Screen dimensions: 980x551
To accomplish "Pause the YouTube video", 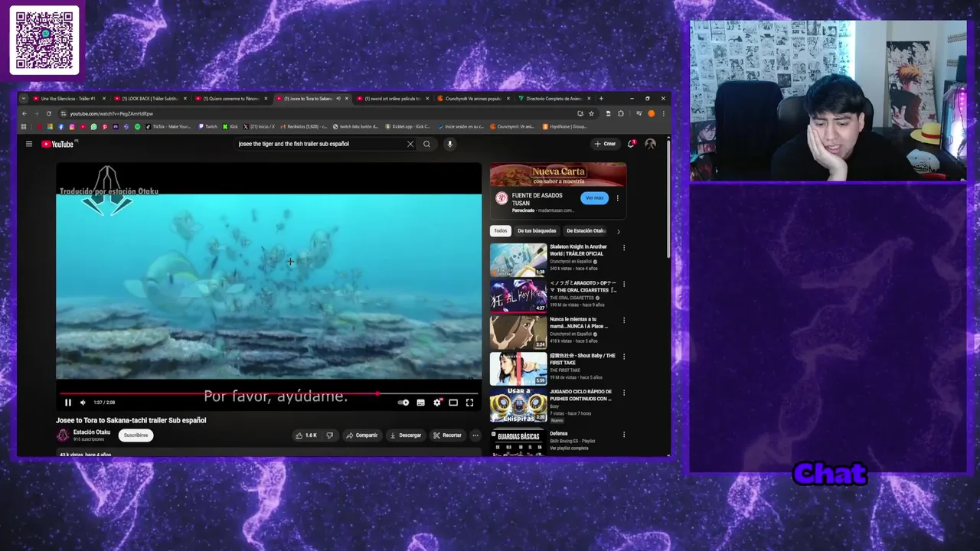I will (67, 403).
